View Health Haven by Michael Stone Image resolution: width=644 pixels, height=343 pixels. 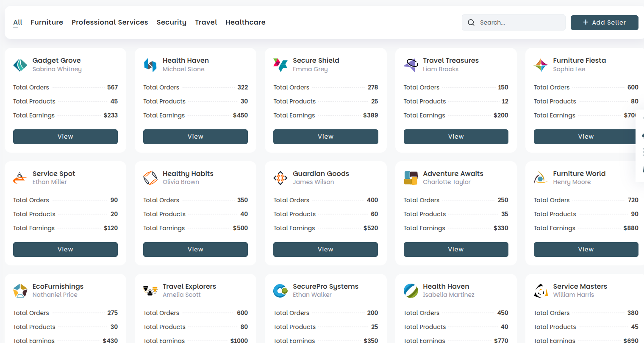point(195,137)
